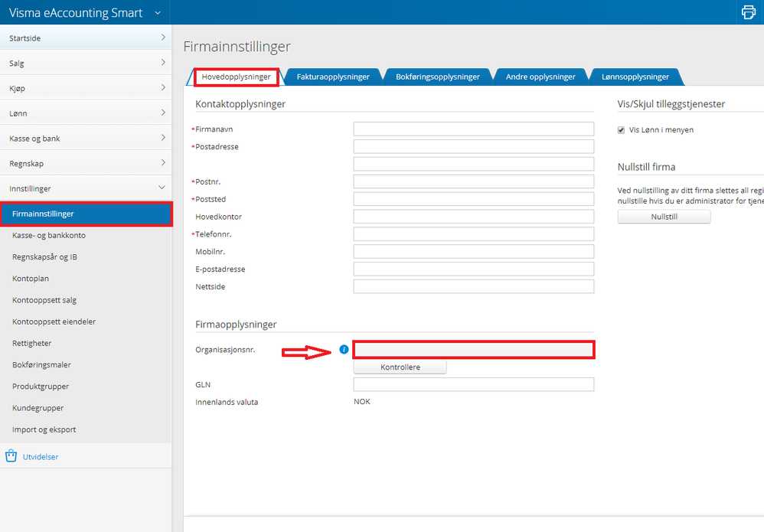The height and width of the screenshot is (532, 764).
Task: Toggle the Vis Lønn i menyen checkbox
Action: point(621,130)
